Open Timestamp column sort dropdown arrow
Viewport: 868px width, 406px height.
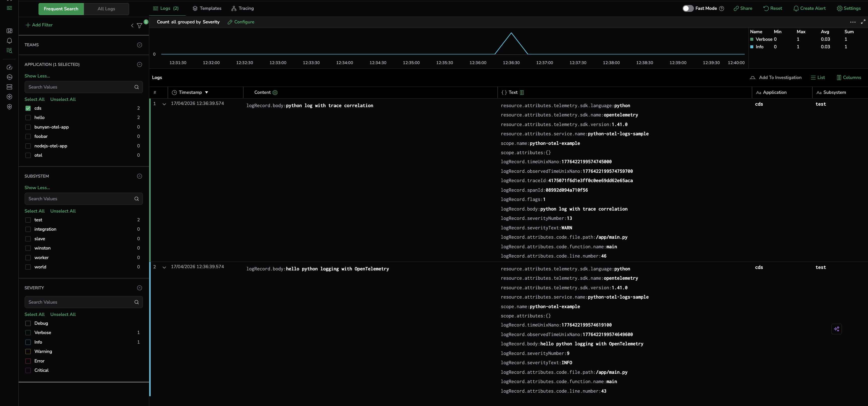click(x=207, y=93)
